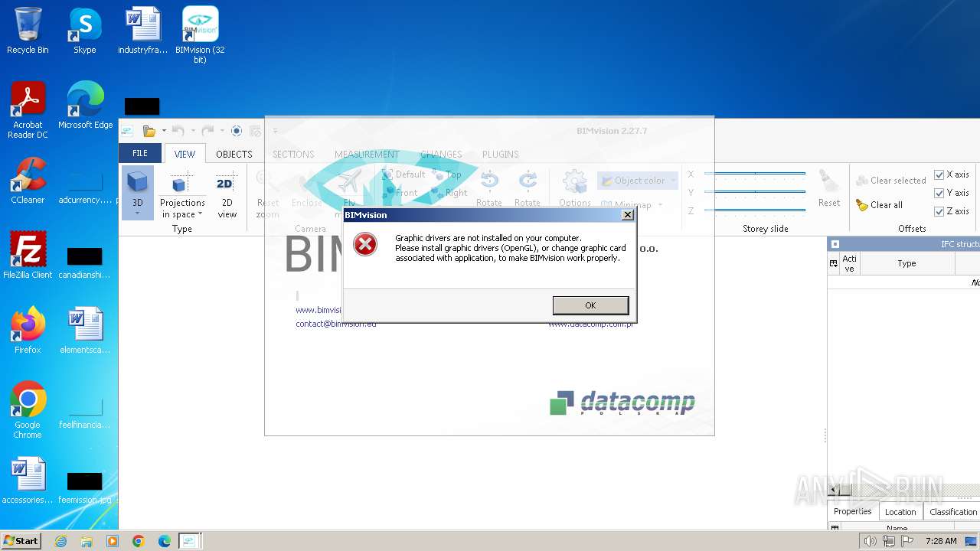
Task: Select the Top camera view
Action: point(446,174)
